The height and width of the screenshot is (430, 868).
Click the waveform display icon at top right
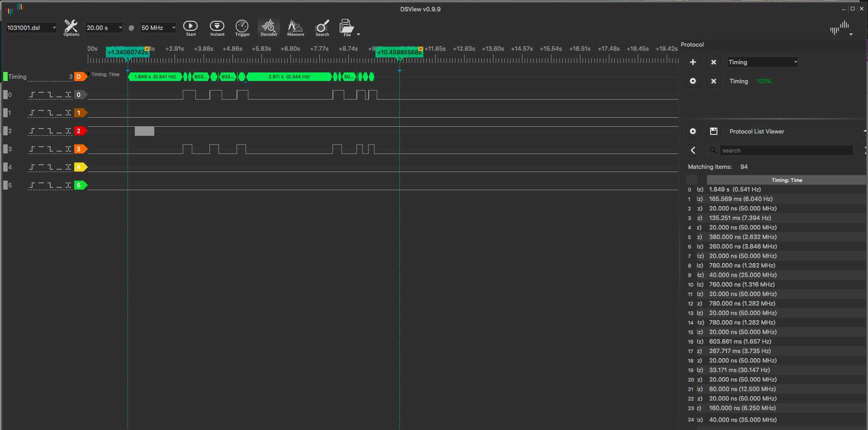coord(840,28)
